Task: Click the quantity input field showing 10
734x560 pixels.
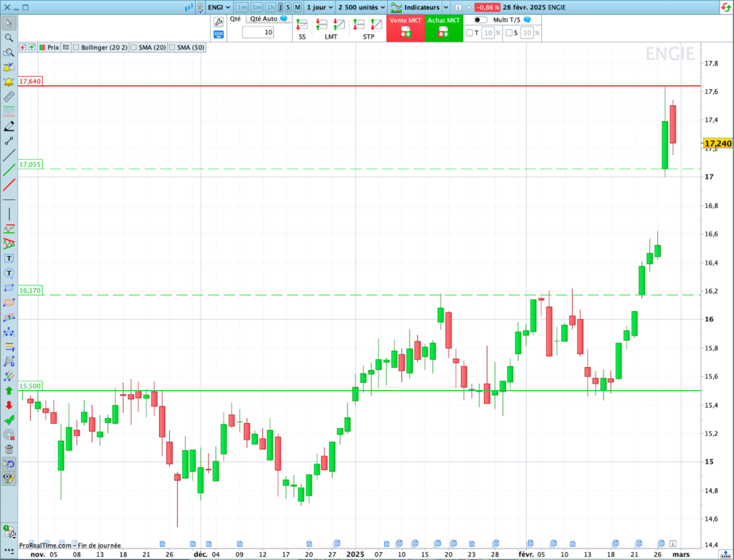Action: click(258, 32)
